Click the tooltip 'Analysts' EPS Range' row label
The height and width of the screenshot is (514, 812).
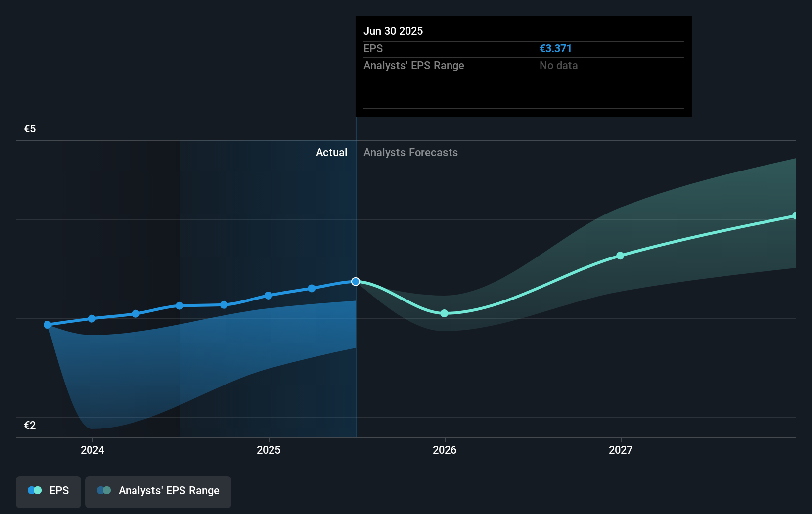click(x=414, y=66)
